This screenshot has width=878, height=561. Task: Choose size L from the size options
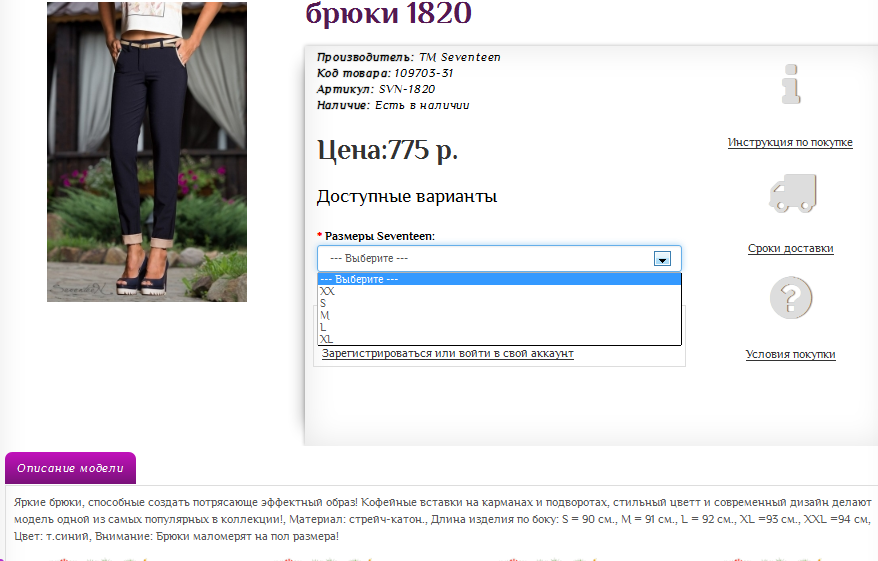tap(323, 327)
